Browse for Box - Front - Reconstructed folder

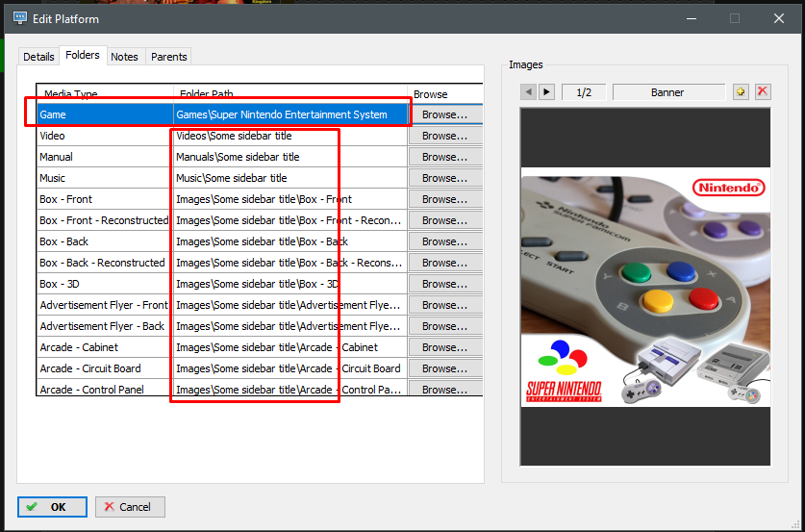click(x=445, y=220)
